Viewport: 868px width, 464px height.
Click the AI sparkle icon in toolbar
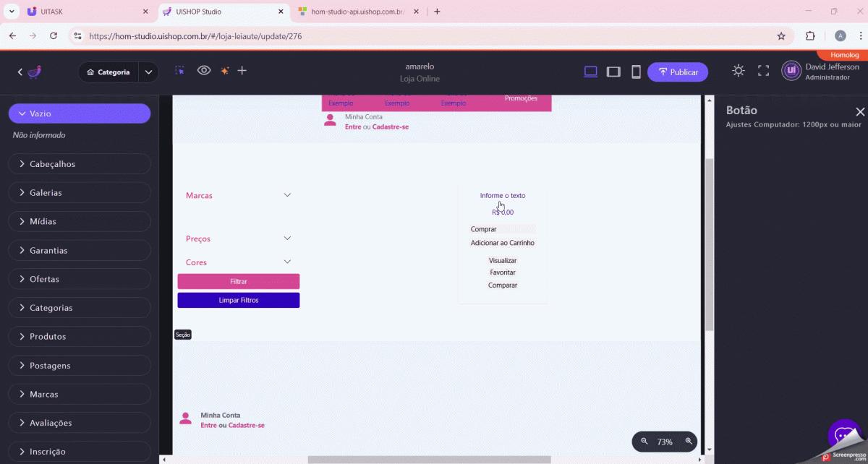click(224, 71)
